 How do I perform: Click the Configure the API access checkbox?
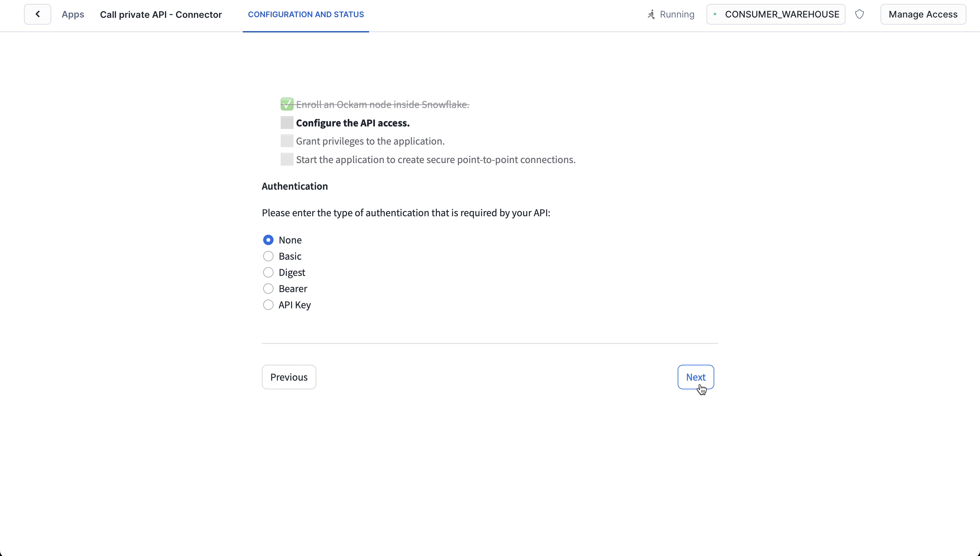pos(286,123)
